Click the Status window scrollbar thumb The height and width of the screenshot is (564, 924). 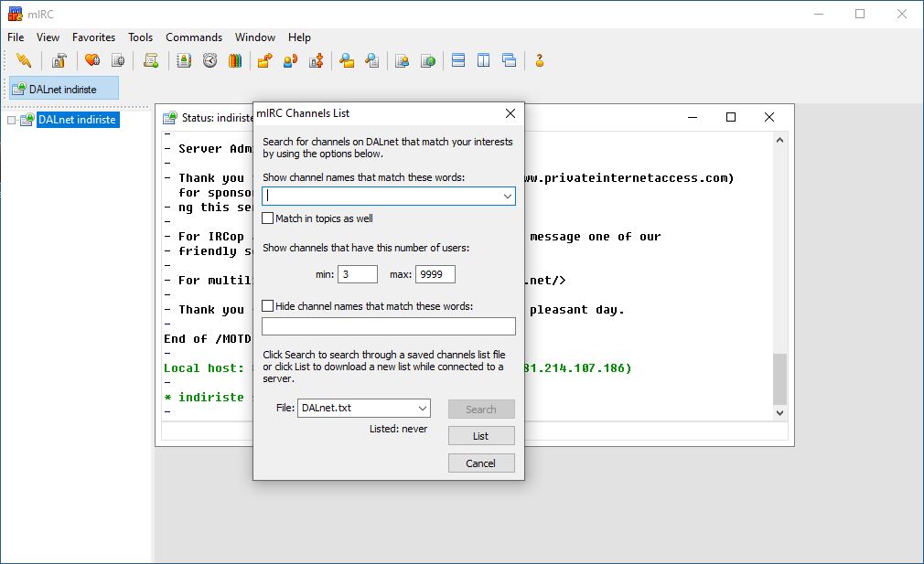coord(779,379)
